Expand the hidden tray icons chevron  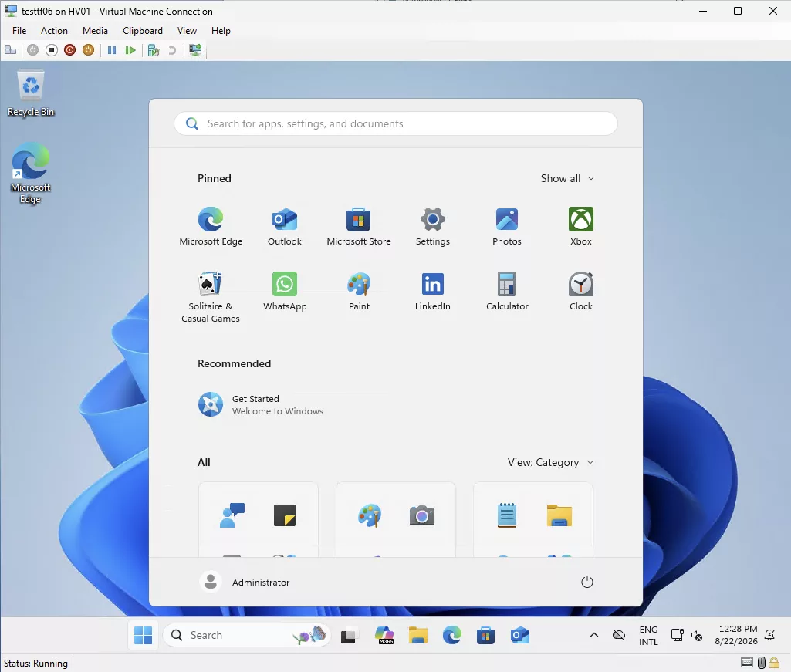[594, 635]
